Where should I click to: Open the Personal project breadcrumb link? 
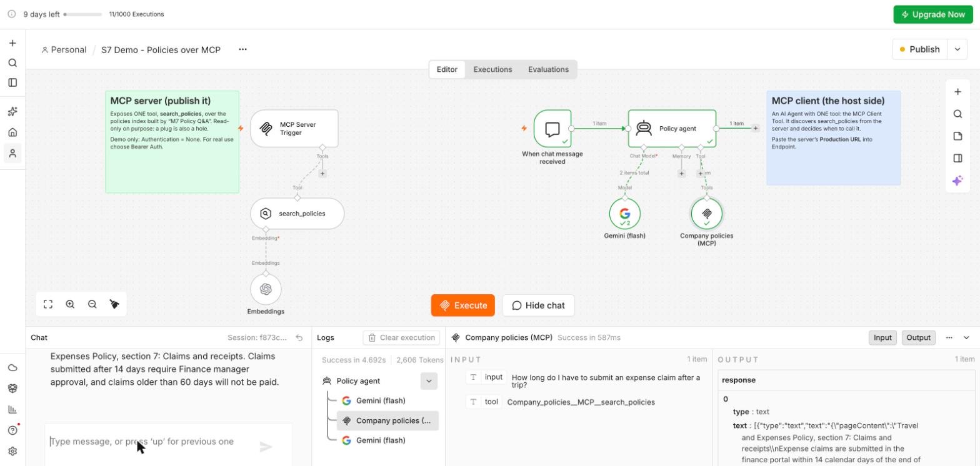[x=64, y=50]
